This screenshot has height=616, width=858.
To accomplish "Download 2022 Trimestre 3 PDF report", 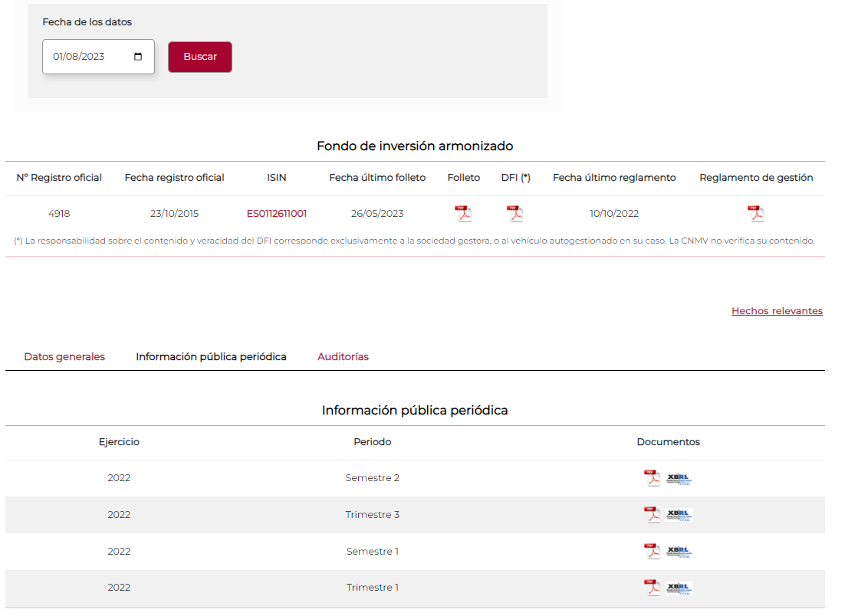I will [x=653, y=515].
